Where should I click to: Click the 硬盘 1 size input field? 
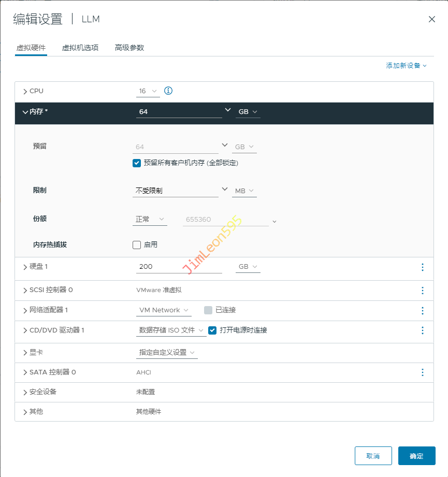(179, 267)
